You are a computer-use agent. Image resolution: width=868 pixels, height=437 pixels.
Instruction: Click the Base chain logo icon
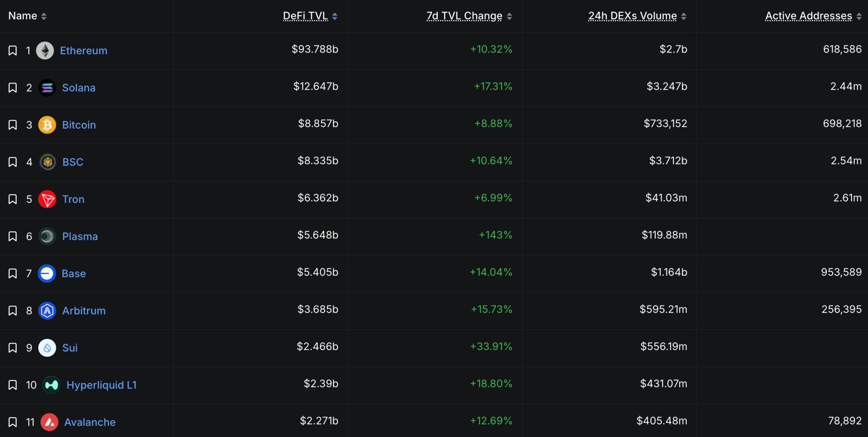pos(47,273)
